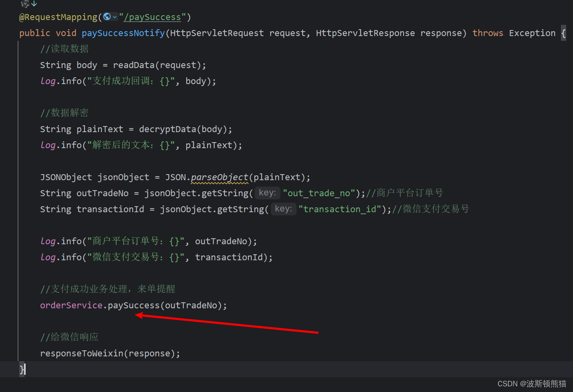The height and width of the screenshot is (392, 573).
Task: Click the void return type
Action: (x=66, y=33)
